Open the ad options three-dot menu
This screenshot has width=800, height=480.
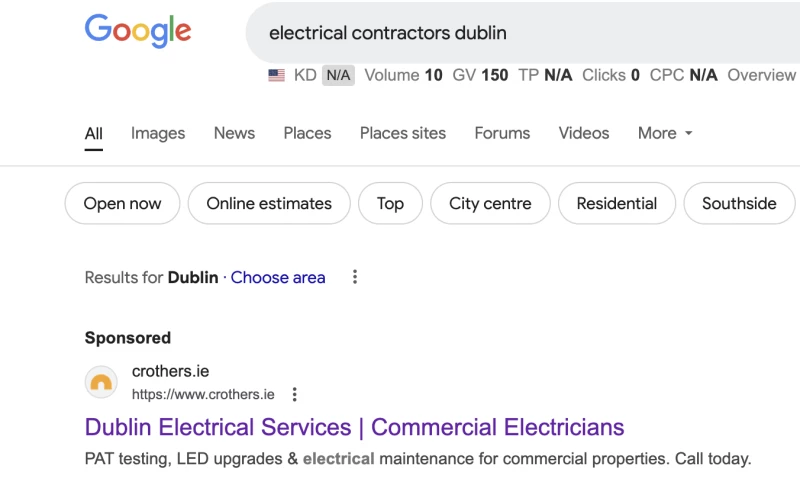(x=294, y=394)
